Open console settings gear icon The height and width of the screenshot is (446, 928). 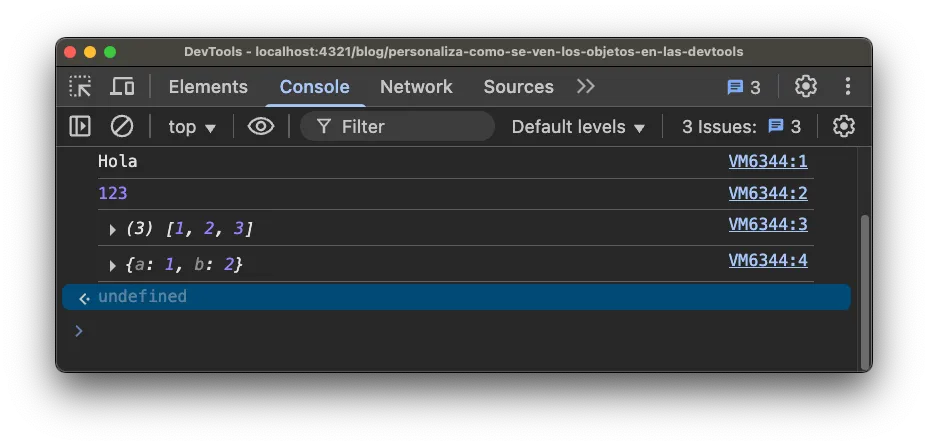[843, 127]
